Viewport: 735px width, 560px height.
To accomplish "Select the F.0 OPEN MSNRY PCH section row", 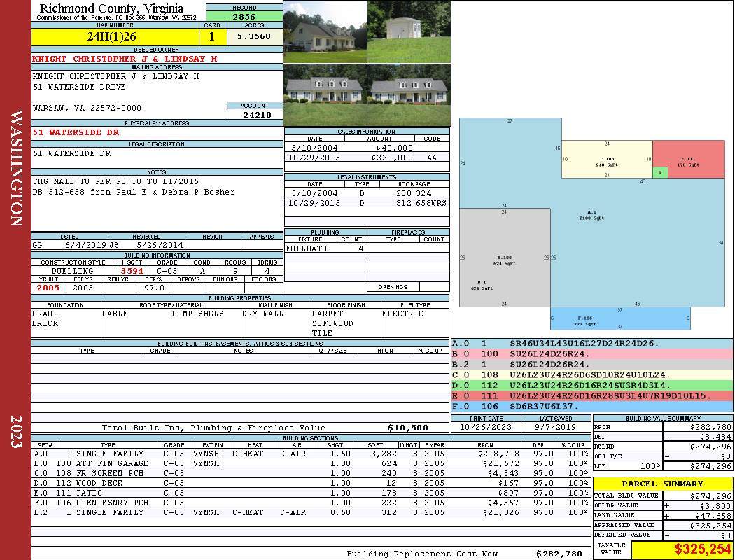I will coord(311,503).
